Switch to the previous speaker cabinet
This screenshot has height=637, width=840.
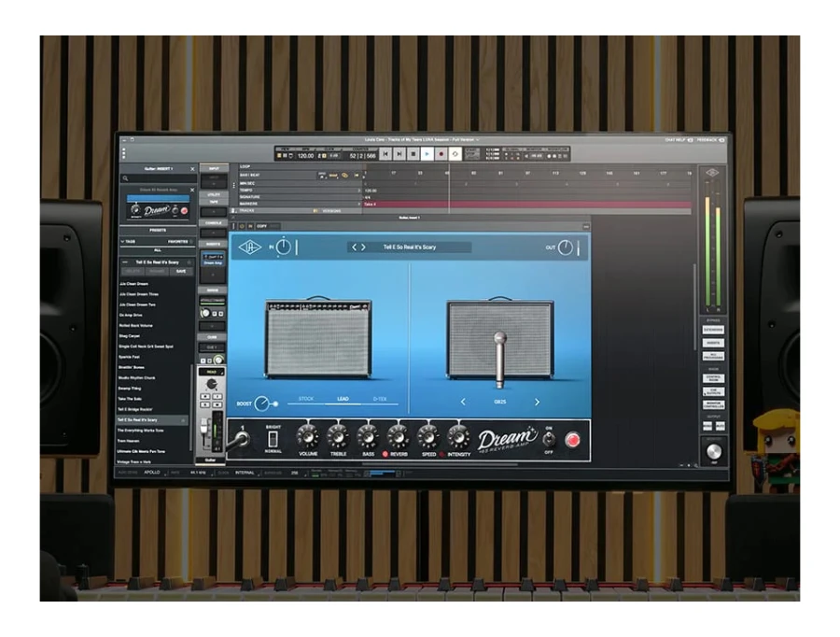(x=463, y=402)
